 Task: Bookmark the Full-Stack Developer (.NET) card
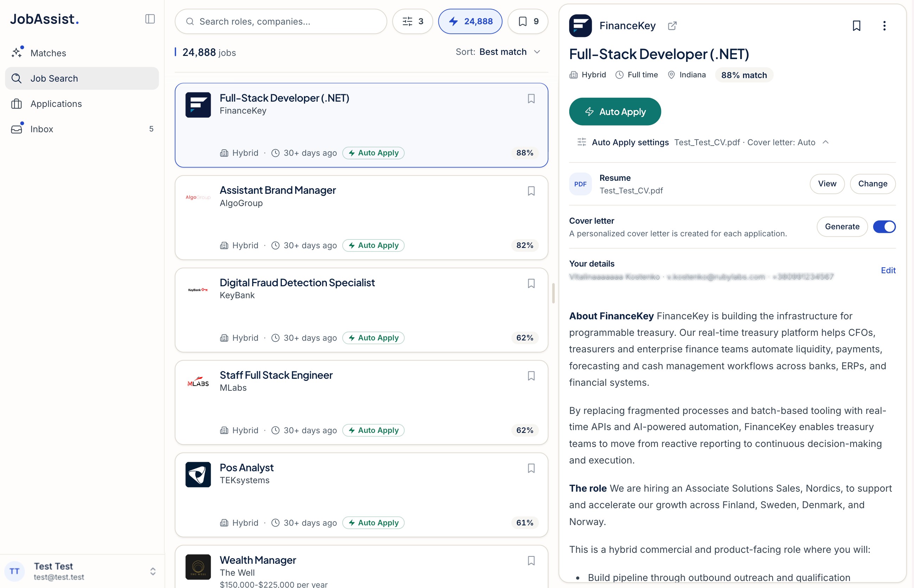[531, 98]
